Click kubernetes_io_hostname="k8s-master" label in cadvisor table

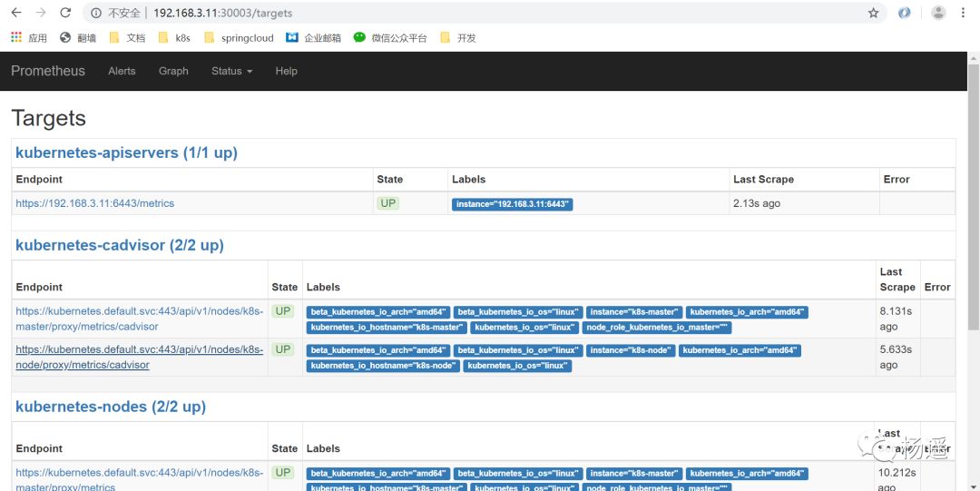(387, 327)
